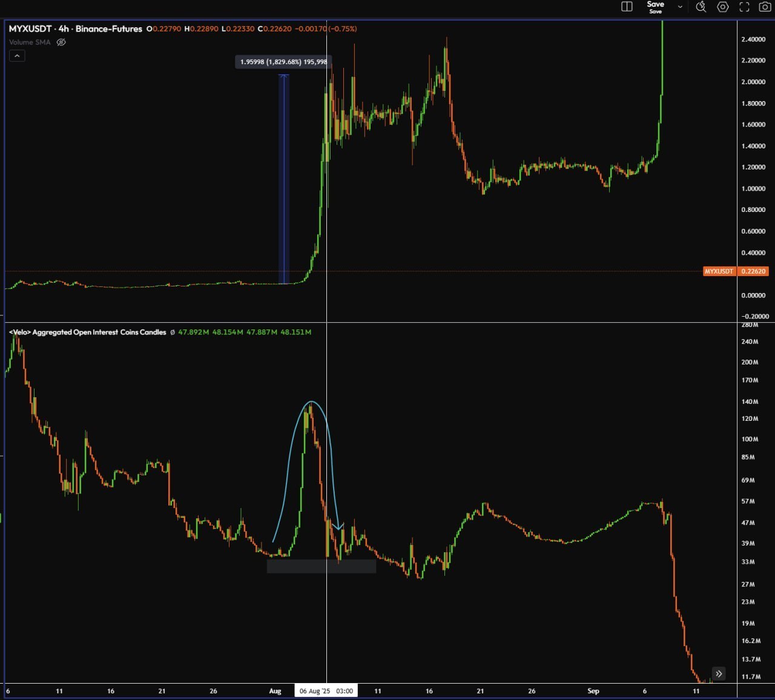The width and height of the screenshot is (775, 700).
Task: Click the Volume SMA legend text
Action: 29,42
